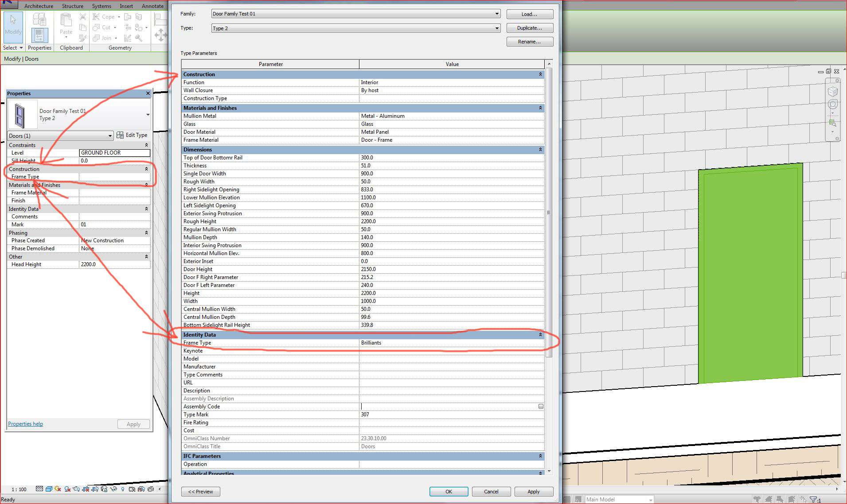Click the Assembly Code browse button

541,407
